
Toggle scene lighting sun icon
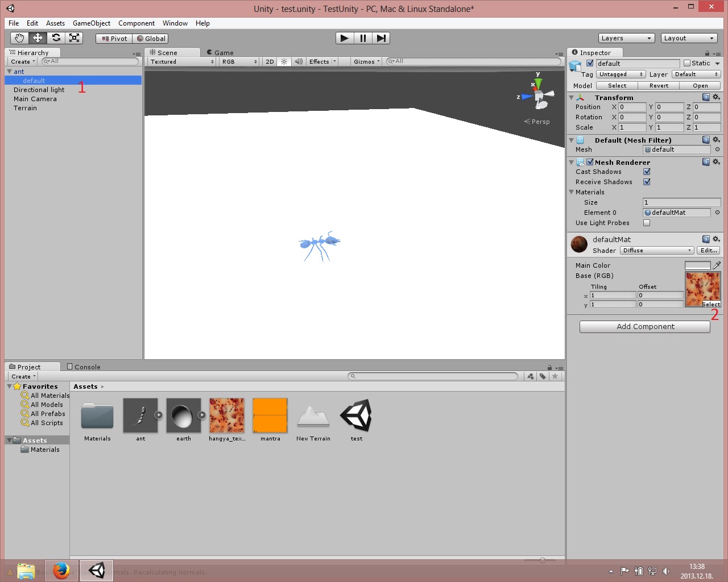point(284,61)
